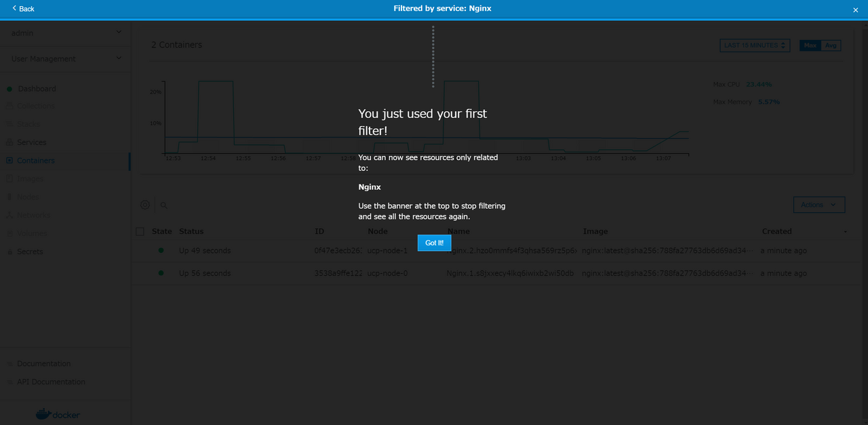This screenshot has width=868, height=425.
Task: Open the API Documentation link
Action: 52,382
